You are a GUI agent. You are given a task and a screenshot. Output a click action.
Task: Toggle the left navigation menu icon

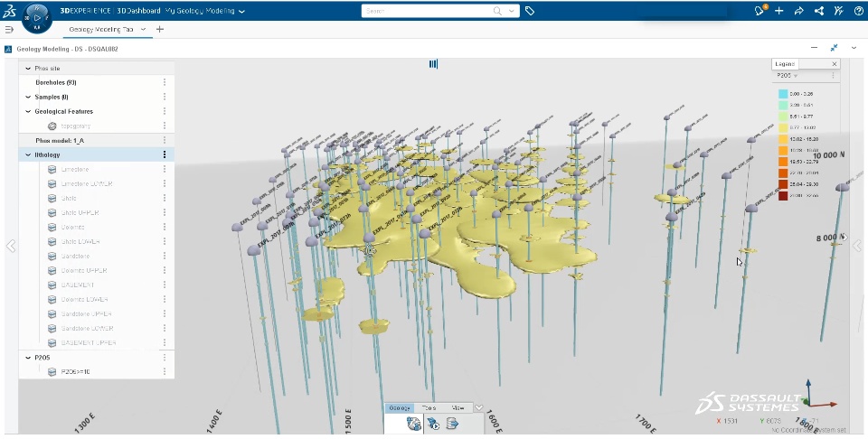[x=9, y=29]
